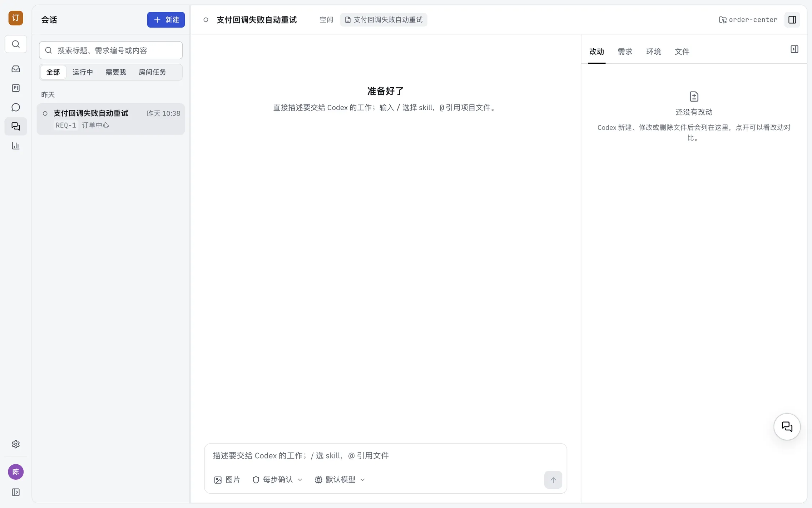This screenshot has height=508, width=812.
Task: Select the 房间任务 filter
Action: click(152, 72)
